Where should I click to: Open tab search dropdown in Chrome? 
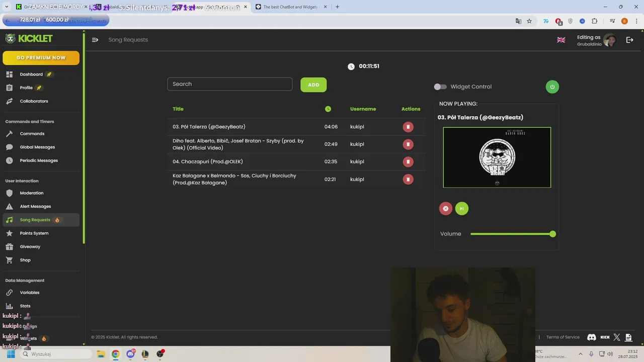click(7, 7)
